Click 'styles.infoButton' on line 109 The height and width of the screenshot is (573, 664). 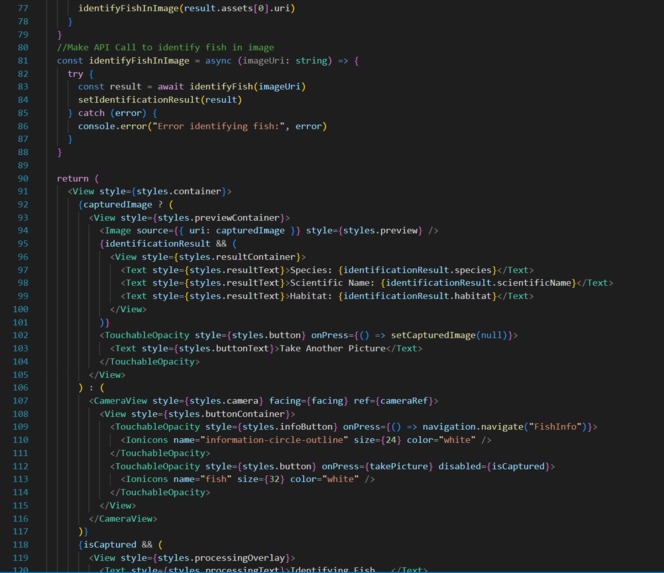pos(287,427)
